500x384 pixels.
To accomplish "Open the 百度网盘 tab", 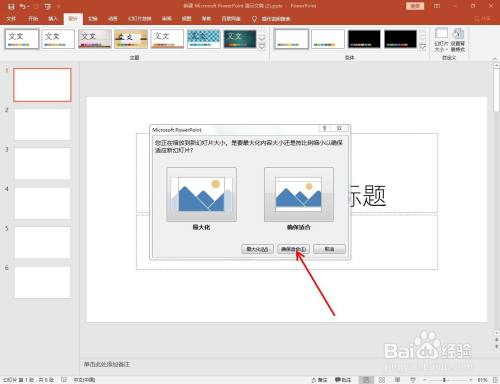I will pos(231,19).
